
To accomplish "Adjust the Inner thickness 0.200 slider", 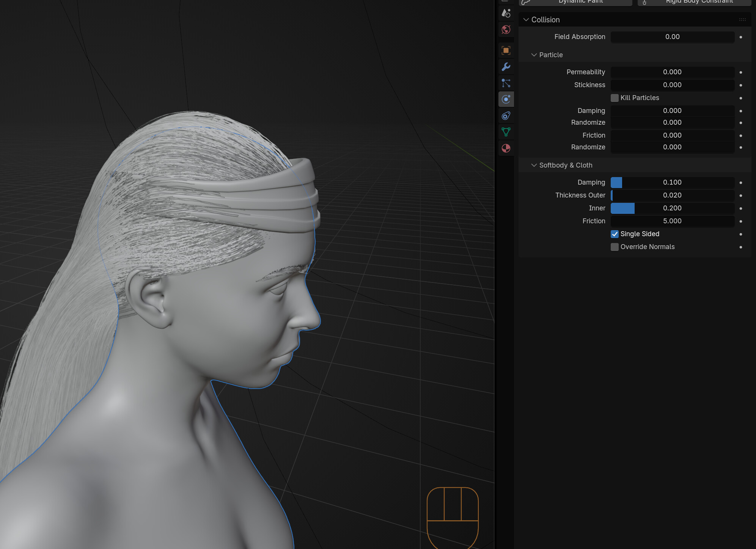I will [673, 208].
